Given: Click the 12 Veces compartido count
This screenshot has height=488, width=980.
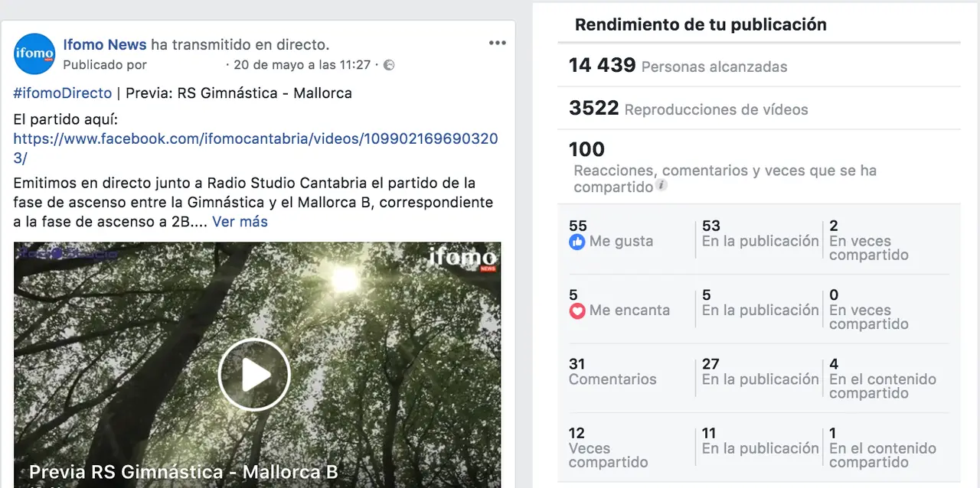Looking at the screenshot, I should tap(608, 447).
